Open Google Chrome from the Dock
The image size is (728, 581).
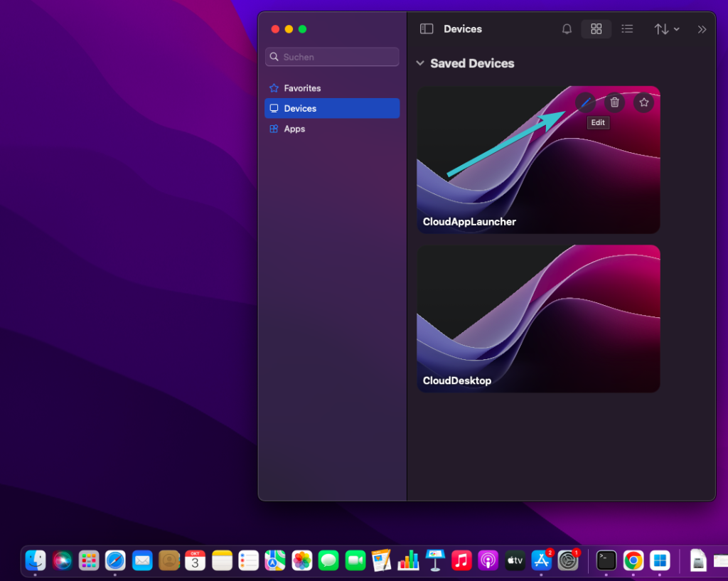click(633, 560)
